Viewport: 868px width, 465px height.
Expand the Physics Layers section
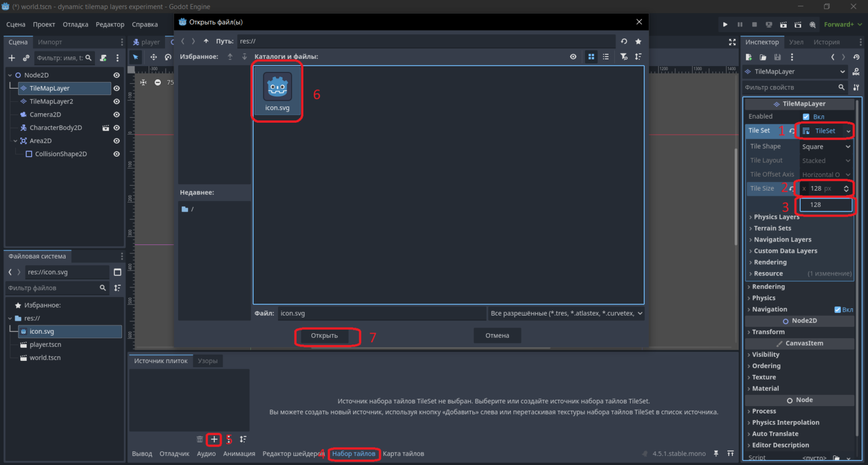tap(776, 217)
